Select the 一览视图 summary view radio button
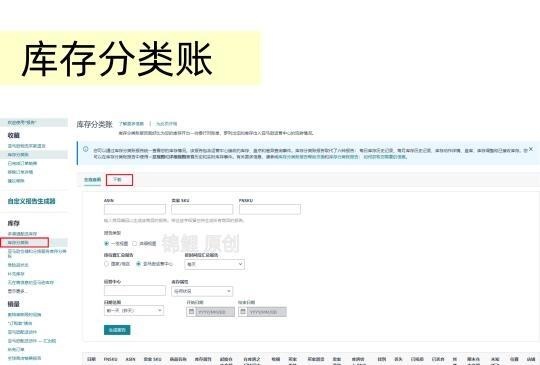Screen dimensions: 540x365 (x=106, y=243)
